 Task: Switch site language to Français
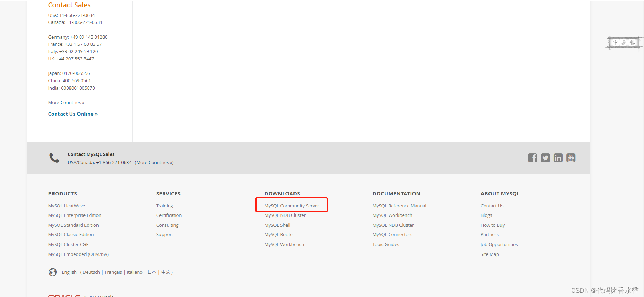coord(113,272)
